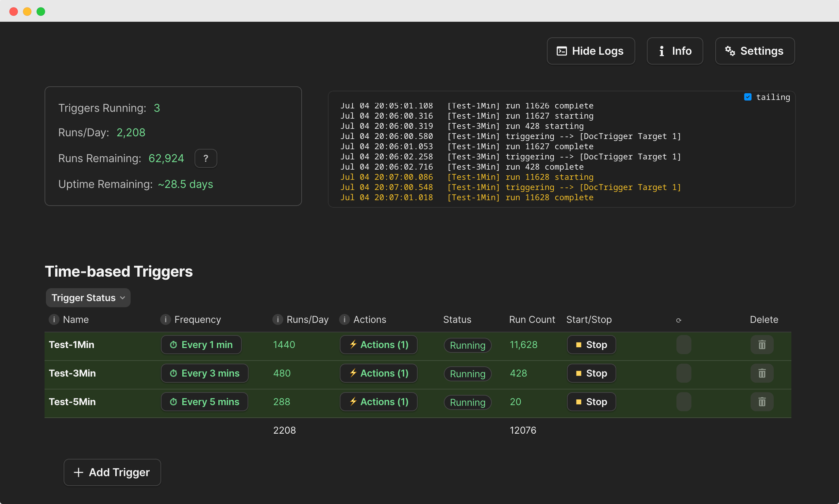
Task: Add a new trigger
Action: coord(112,472)
